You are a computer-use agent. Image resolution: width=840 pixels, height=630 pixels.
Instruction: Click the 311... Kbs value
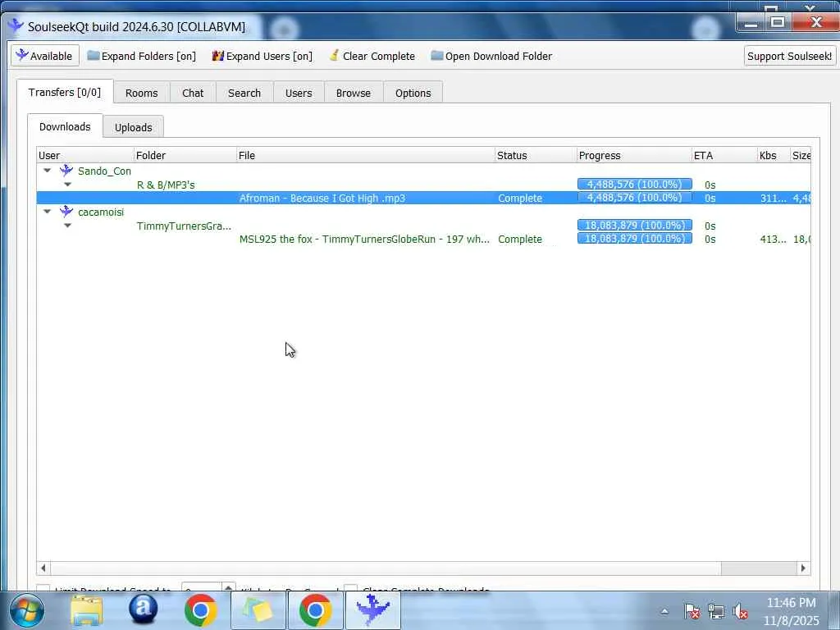773,199
